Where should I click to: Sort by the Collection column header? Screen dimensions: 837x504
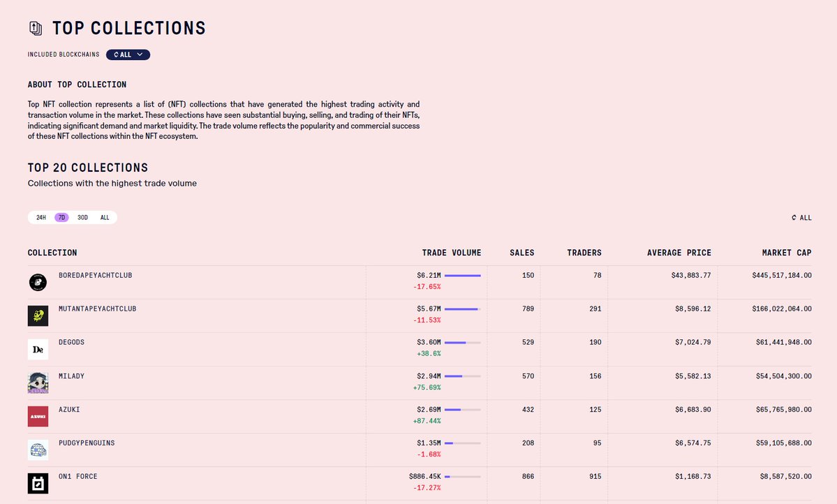click(x=52, y=253)
